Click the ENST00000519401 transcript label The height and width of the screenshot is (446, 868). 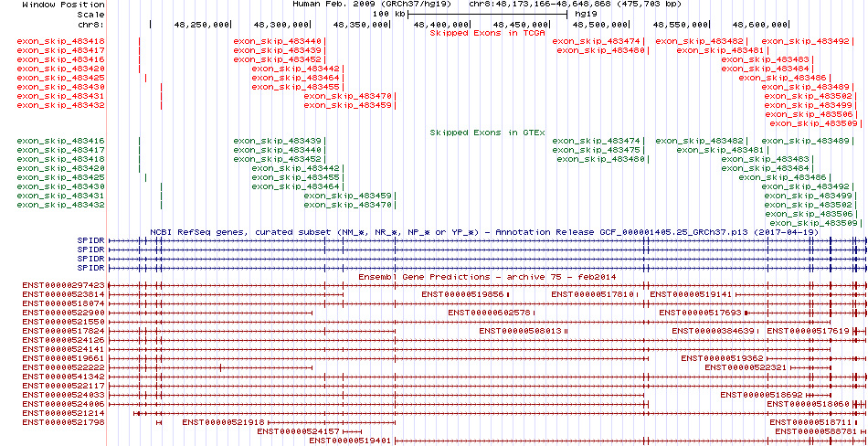pyautogui.click(x=350, y=441)
